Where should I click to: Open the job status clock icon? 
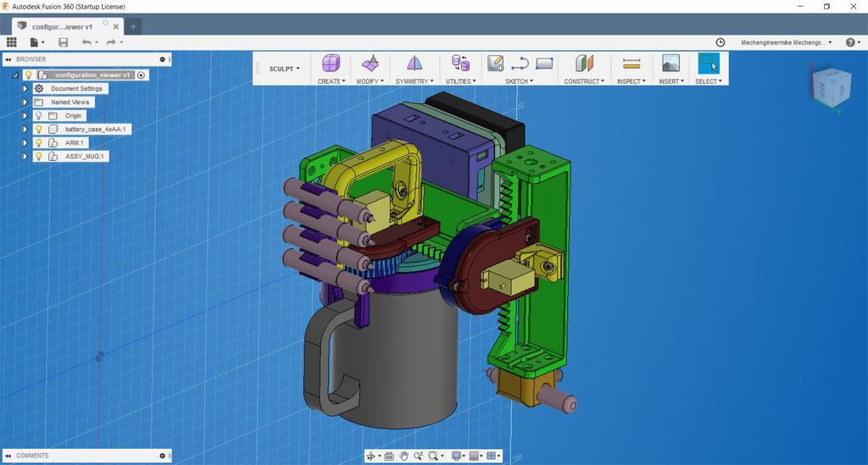721,42
